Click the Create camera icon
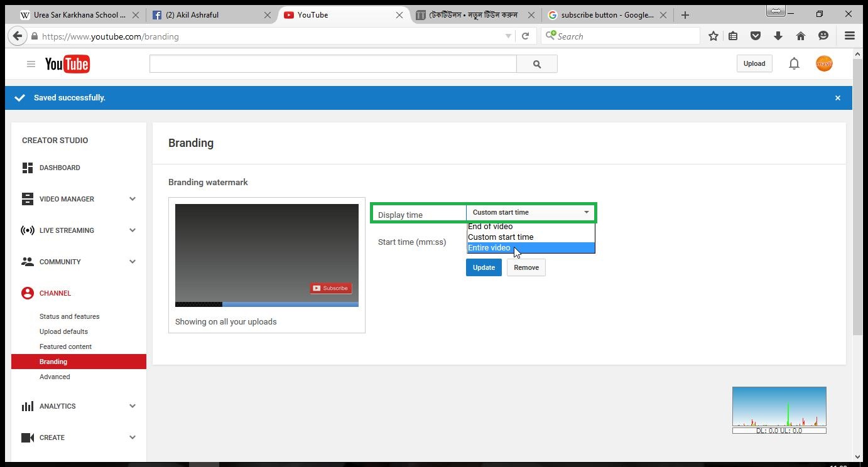The width and height of the screenshot is (868, 467). (x=27, y=437)
